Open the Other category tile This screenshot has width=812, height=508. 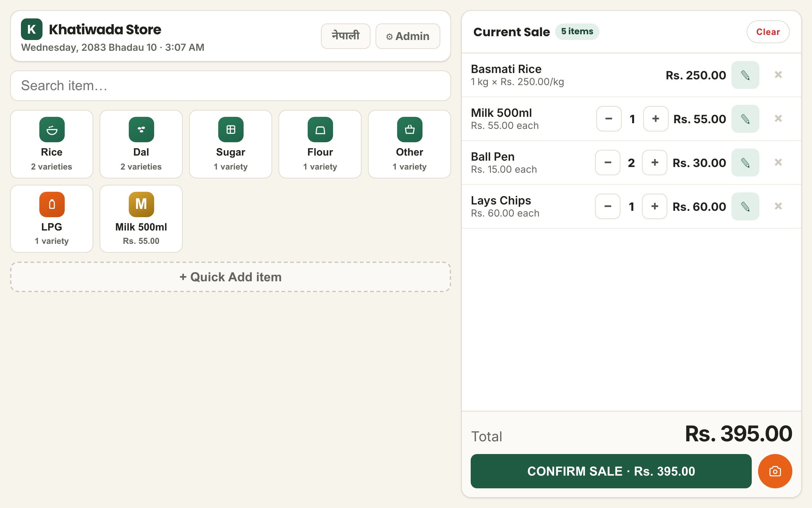pos(409,144)
